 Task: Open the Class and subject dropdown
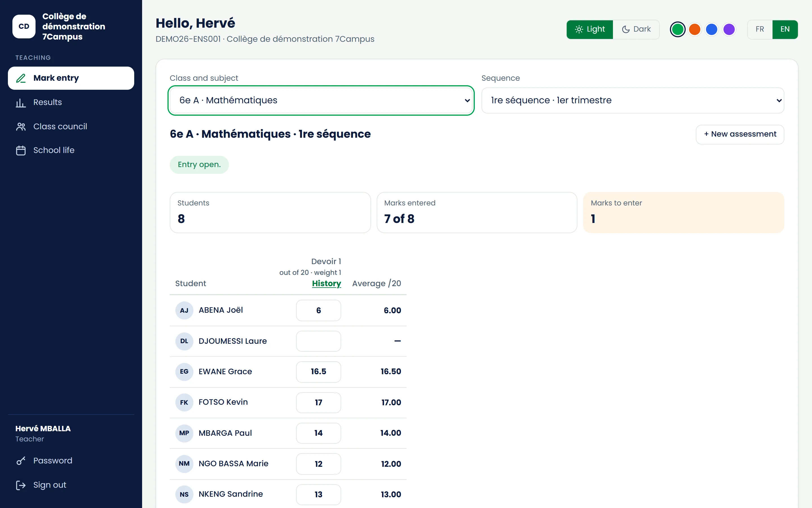(321, 100)
